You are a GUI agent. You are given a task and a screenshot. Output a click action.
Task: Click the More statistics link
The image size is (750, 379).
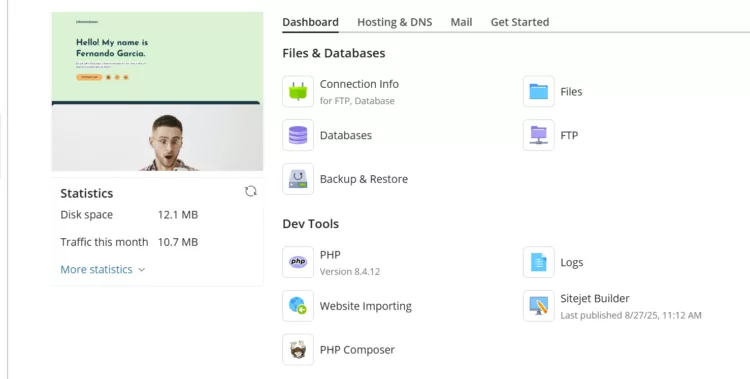click(x=96, y=269)
